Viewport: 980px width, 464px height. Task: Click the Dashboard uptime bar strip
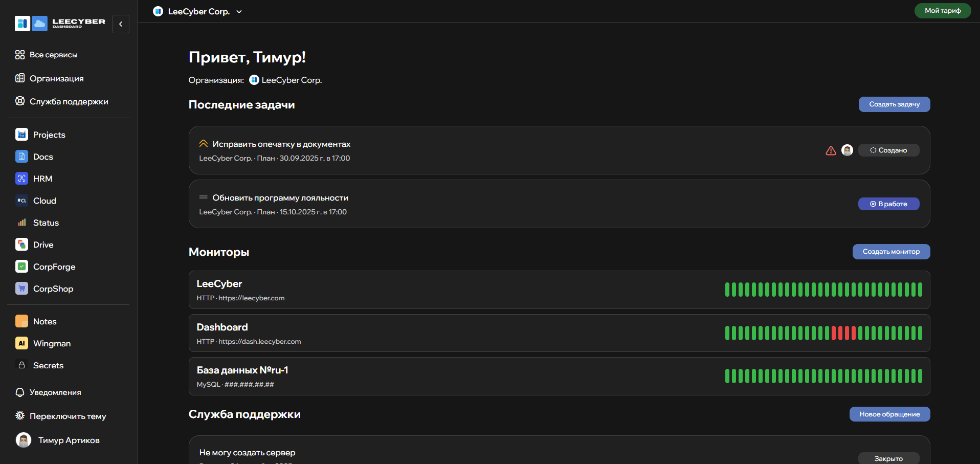pyautogui.click(x=823, y=333)
